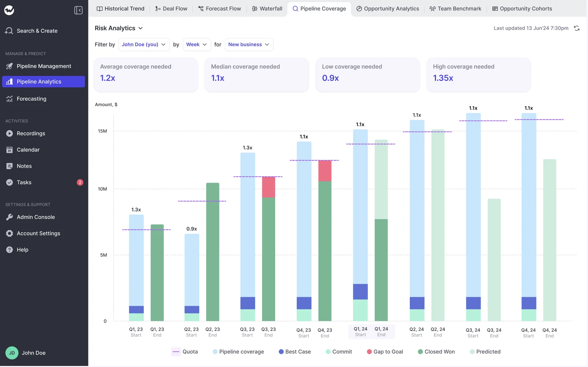Image resolution: width=588 pixels, height=367 pixels.
Task: Click the Last updated timestamp text
Action: pyautogui.click(x=531, y=28)
